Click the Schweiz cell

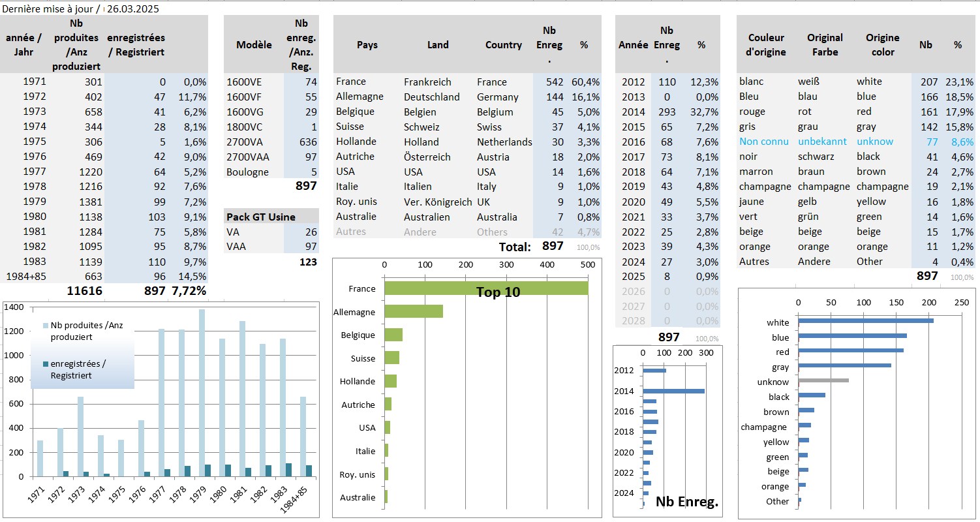tap(421, 127)
